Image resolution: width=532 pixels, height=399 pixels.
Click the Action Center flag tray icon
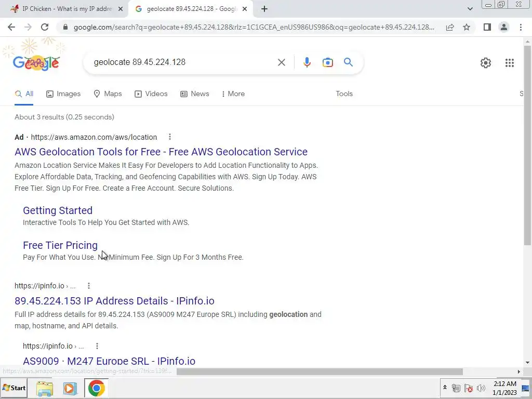click(x=469, y=388)
